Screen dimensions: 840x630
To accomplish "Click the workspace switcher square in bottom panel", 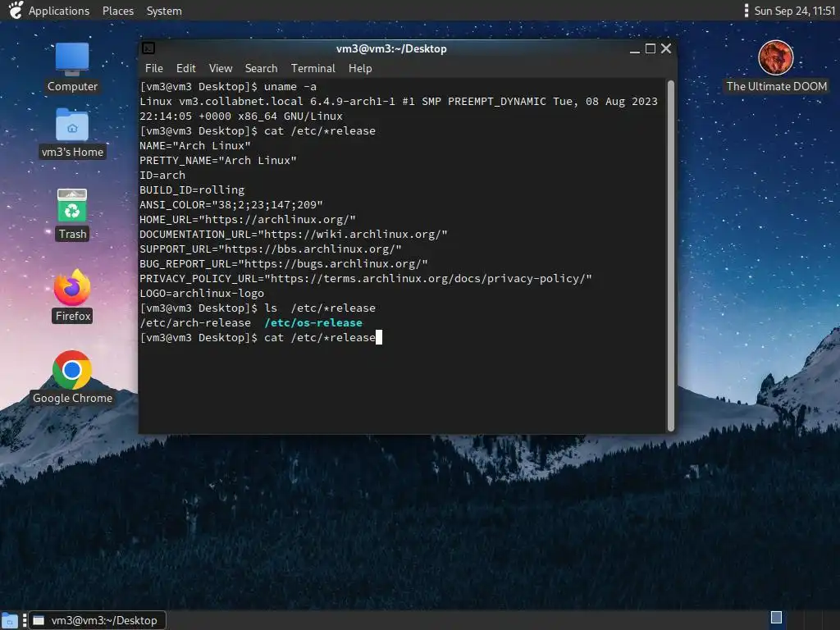I will click(x=776, y=617).
